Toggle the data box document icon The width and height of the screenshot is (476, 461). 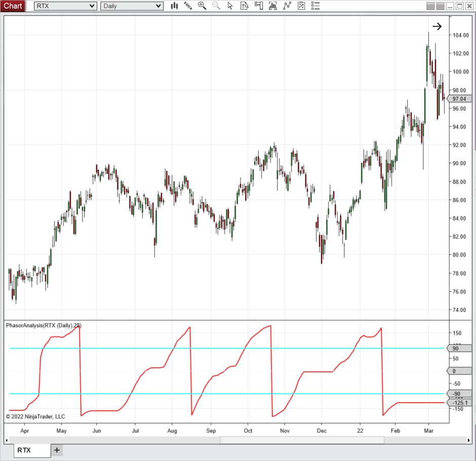click(245, 6)
